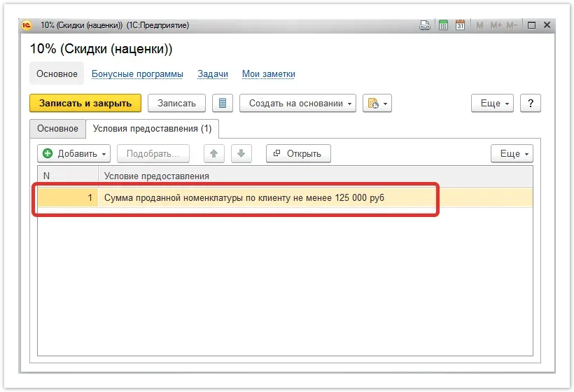Select the row Сумма проданной номенклатуры

[x=244, y=198]
